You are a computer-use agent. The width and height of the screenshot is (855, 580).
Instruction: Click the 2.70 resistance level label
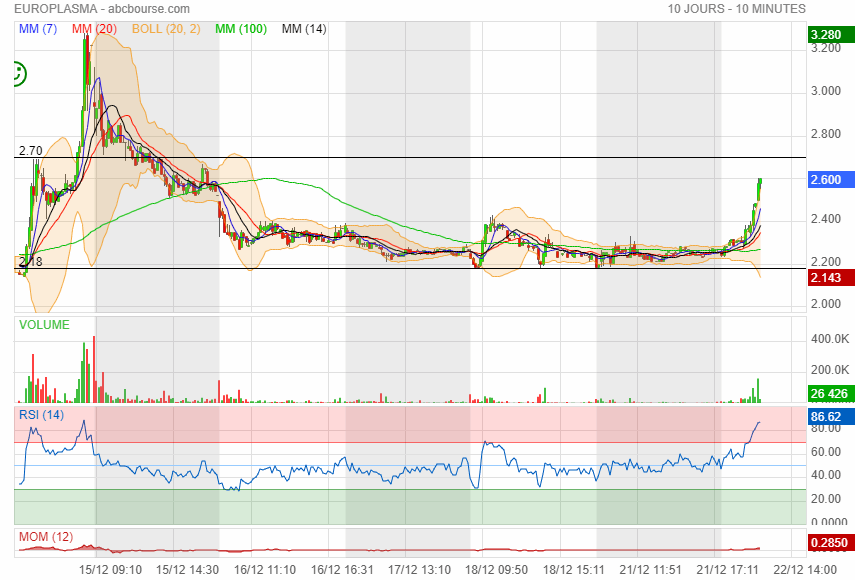[31, 151]
